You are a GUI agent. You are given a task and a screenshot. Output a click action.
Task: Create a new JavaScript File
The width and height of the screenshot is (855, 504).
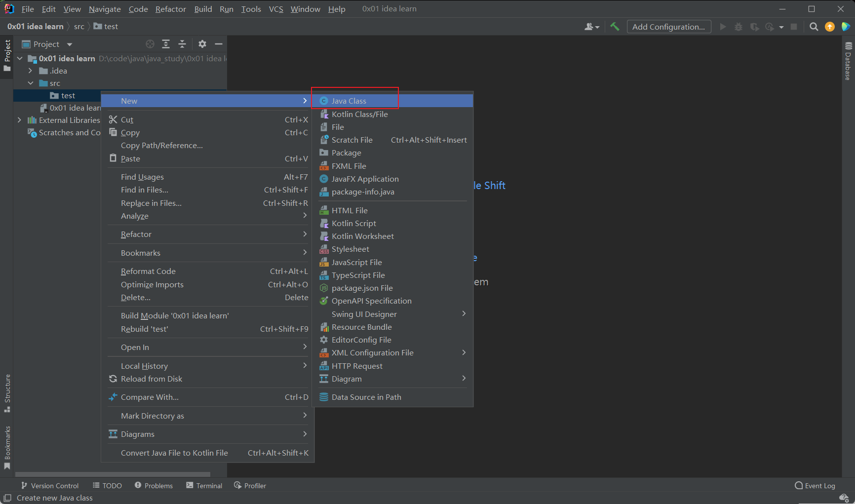(x=392, y=262)
